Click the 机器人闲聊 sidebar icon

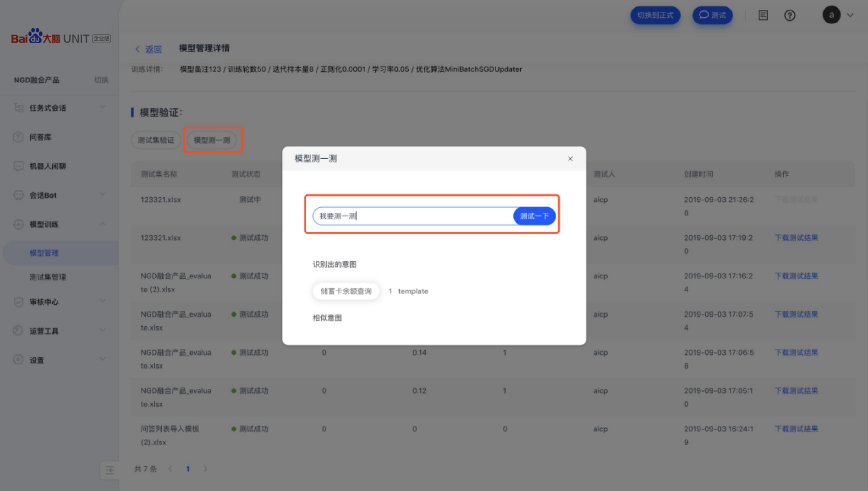pyautogui.click(x=18, y=166)
